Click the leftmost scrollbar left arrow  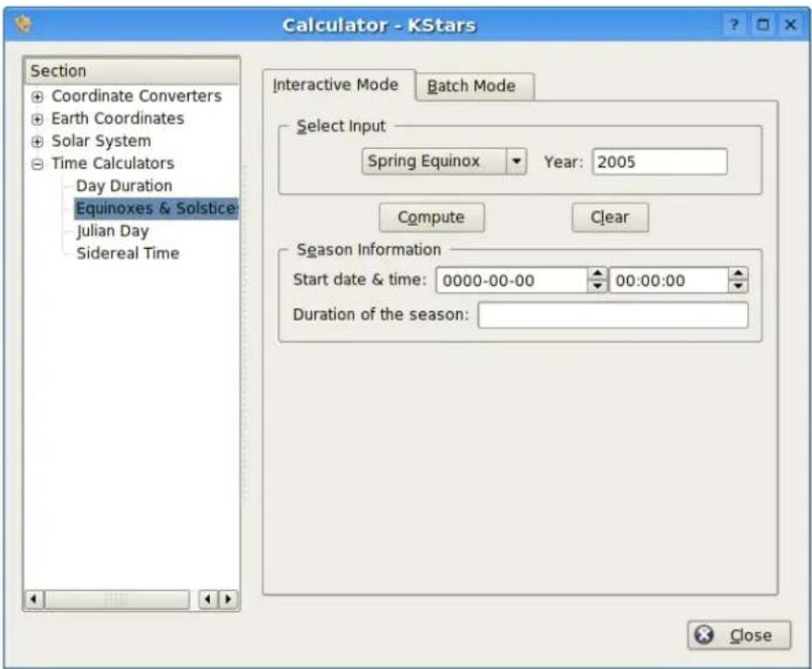34,600
